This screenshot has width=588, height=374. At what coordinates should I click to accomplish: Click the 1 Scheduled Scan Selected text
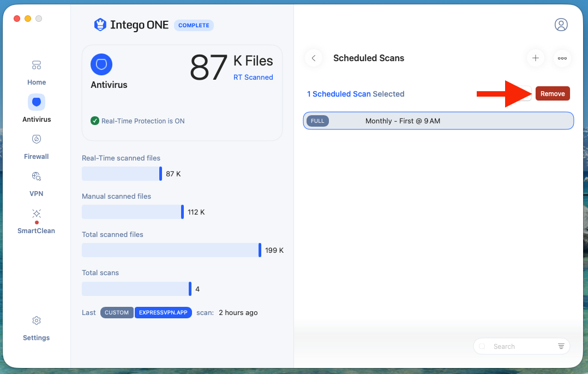point(356,94)
